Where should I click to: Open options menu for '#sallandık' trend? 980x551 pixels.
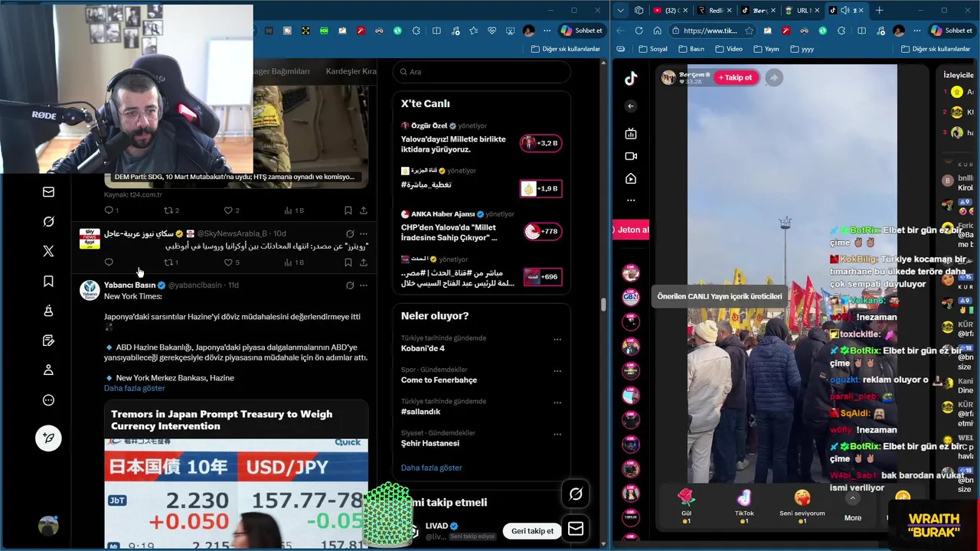point(557,403)
